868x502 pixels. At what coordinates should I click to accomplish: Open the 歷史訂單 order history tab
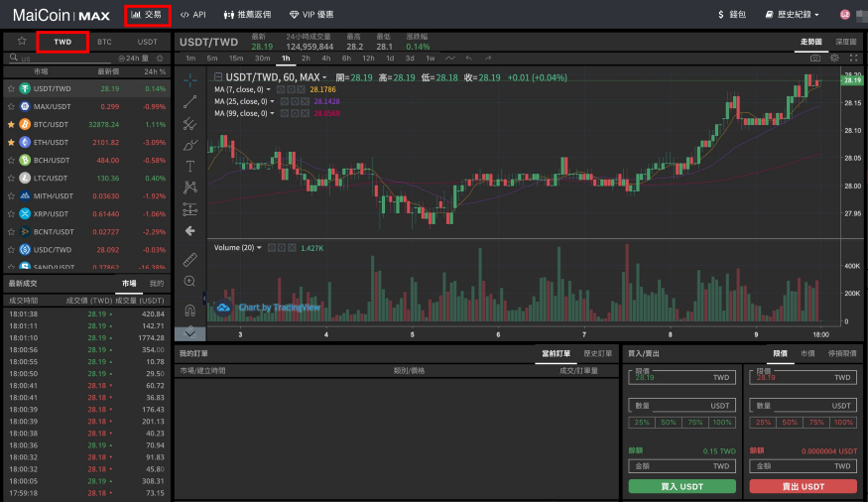coord(598,353)
